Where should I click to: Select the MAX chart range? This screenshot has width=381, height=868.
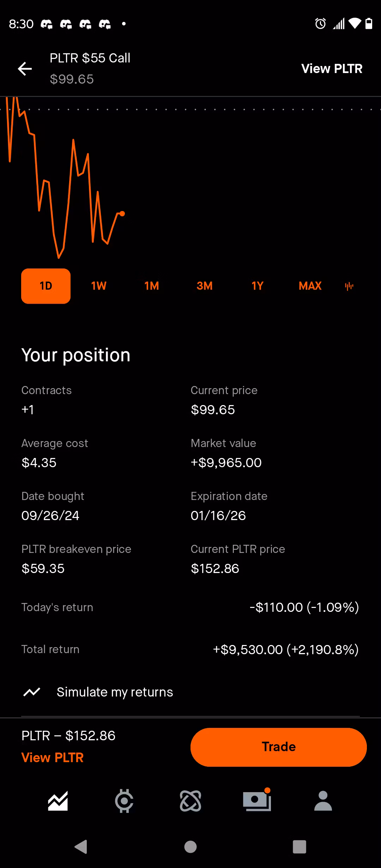pyautogui.click(x=310, y=286)
